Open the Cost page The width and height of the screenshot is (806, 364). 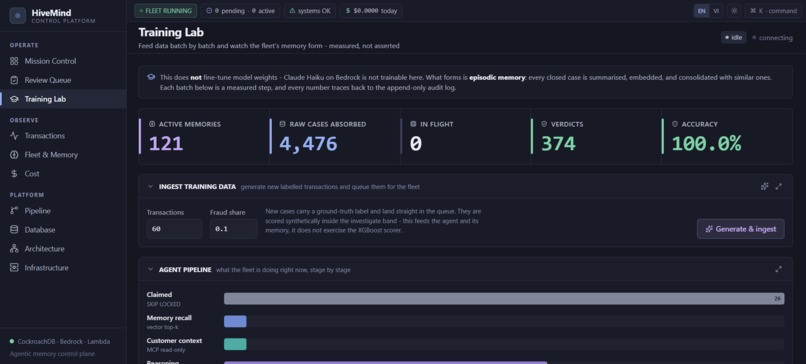(63, 174)
